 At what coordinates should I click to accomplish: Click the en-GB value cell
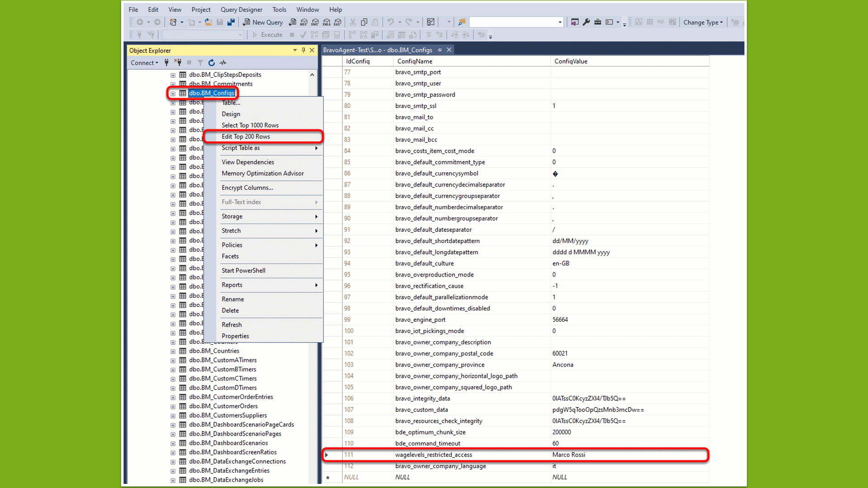coord(629,263)
